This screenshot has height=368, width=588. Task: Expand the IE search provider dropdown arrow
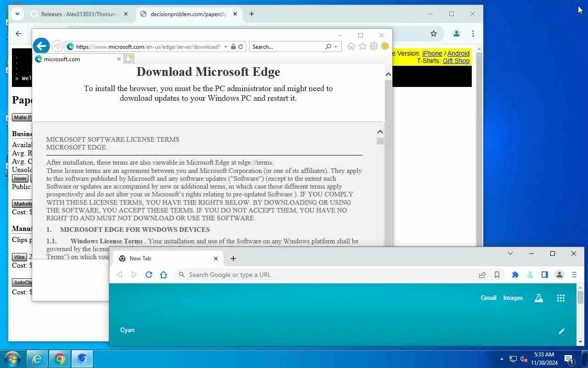click(336, 46)
